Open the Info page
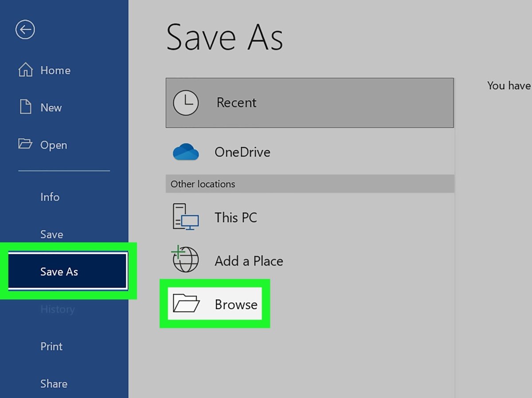532x398 pixels. (50, 197)
